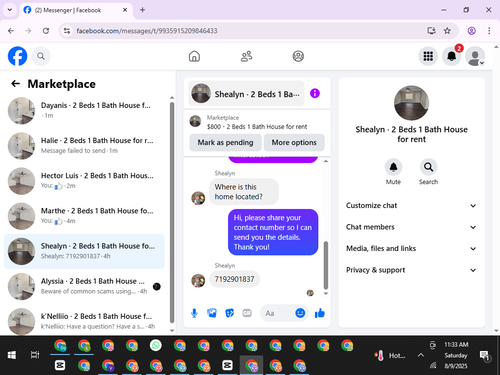Click the Where is this home located message

click(244, 192)
